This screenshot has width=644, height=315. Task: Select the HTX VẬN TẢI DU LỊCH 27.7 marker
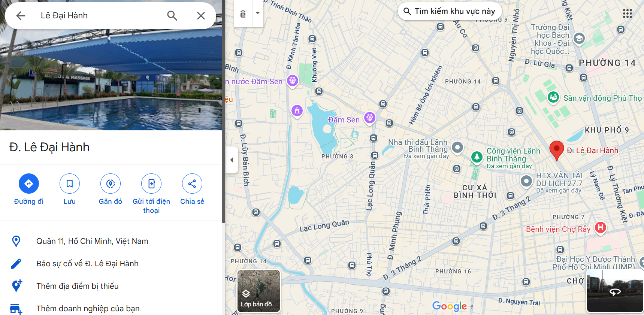click(x=526, y=181)
